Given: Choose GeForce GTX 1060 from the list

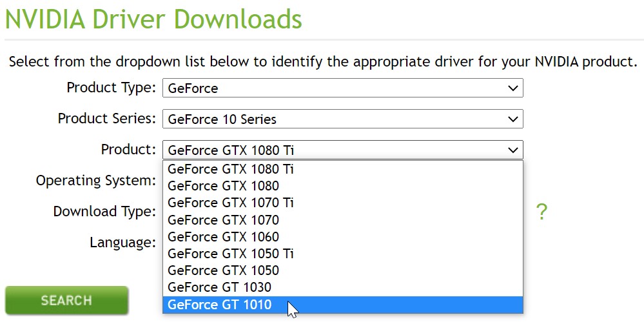Looking at the screenshot, I should [x=223, y=237].
